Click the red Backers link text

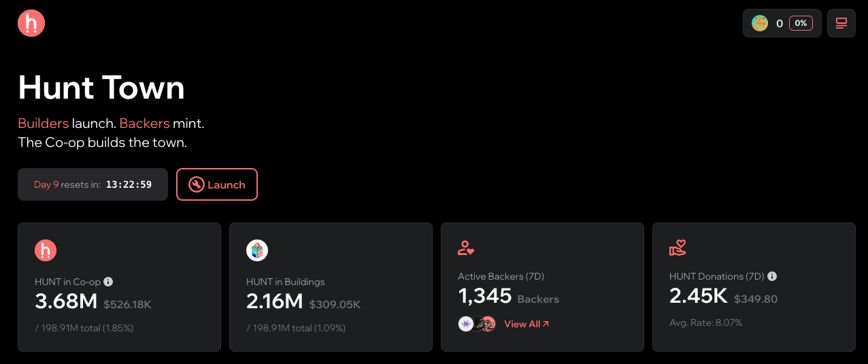144,123
